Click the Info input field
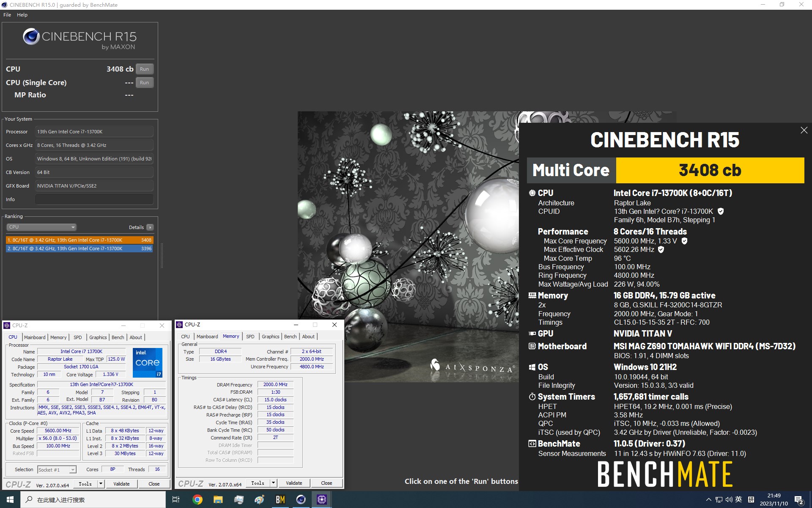Screen dimensions: 812x508 [x=94, y=199]
